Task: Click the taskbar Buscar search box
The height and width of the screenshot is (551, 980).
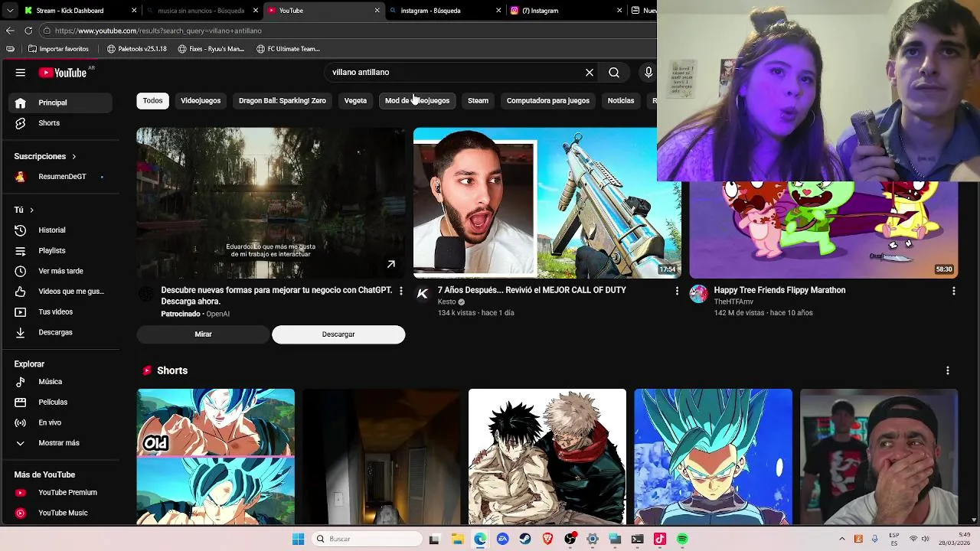Action: click(x=367, y=540)
